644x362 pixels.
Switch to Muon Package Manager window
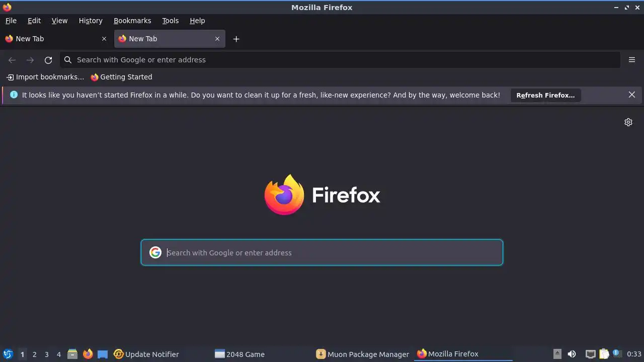coord(363,354)
